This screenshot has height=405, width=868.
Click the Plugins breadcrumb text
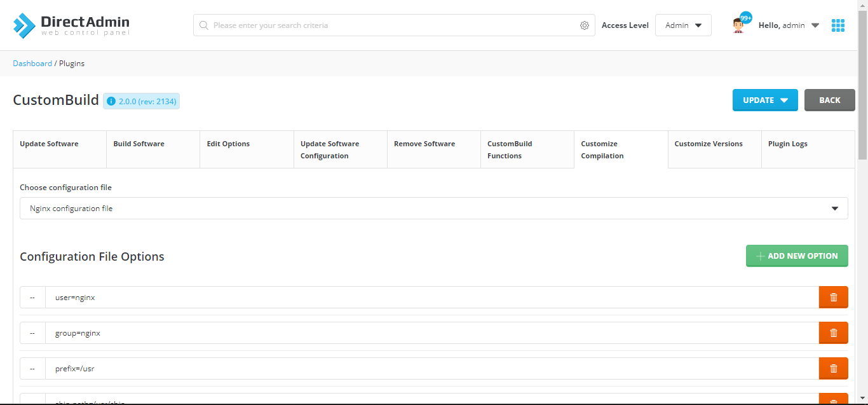pyautogui.click(x=72, y=64)
